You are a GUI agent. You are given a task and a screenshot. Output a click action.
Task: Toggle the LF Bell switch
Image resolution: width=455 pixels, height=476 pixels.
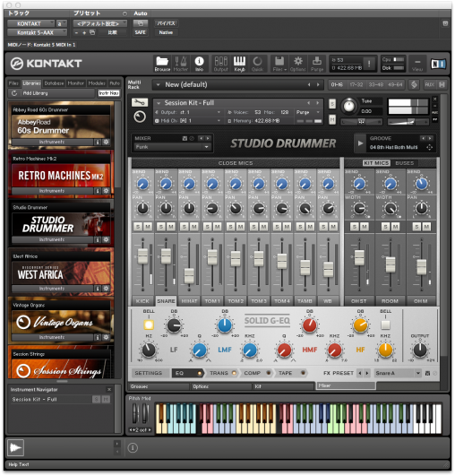click(149, 325)
